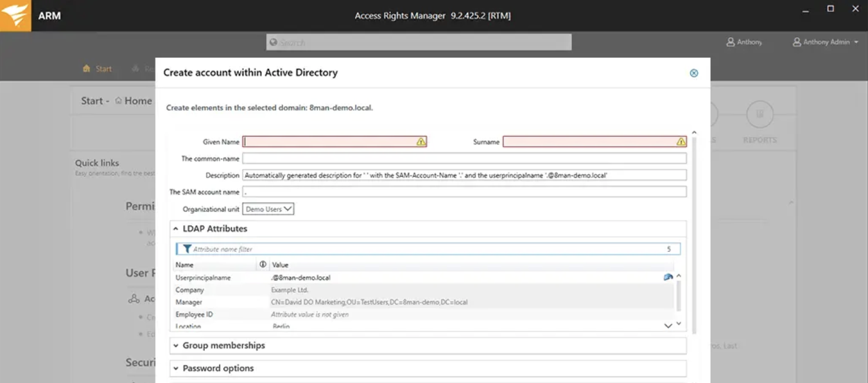The width and height of the screenshot is (868, 383).
Task: Select the Userprincipalname attribute row
Action: 424,278
